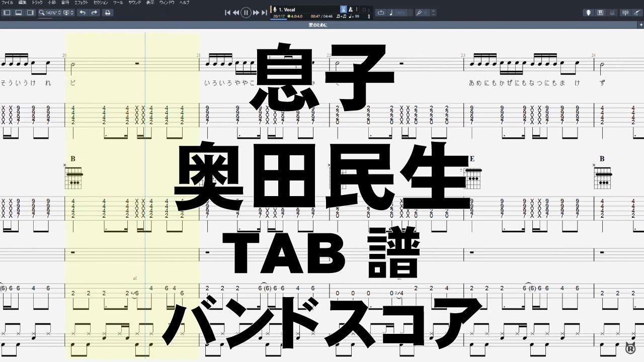Open the ファイル menu

pos(8,3)
